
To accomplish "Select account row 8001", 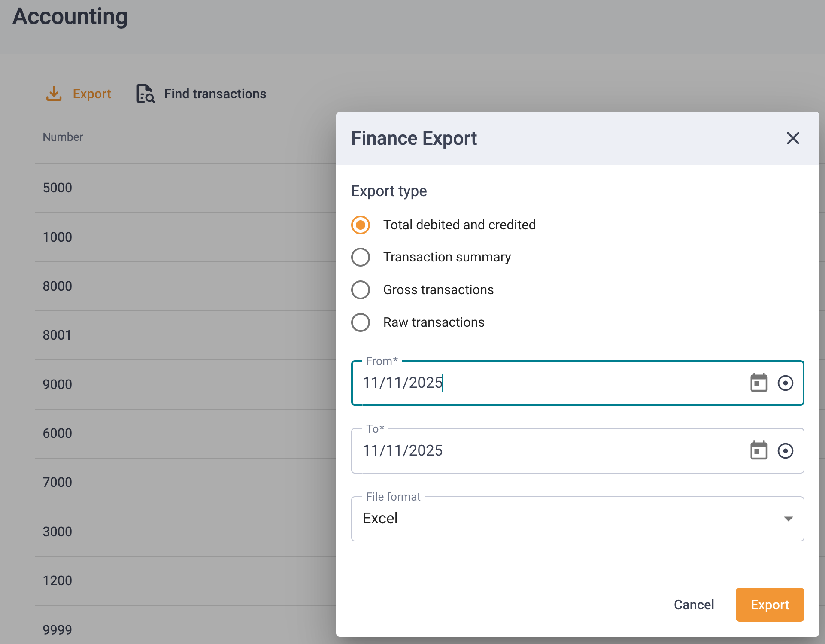I will [185, 335].
